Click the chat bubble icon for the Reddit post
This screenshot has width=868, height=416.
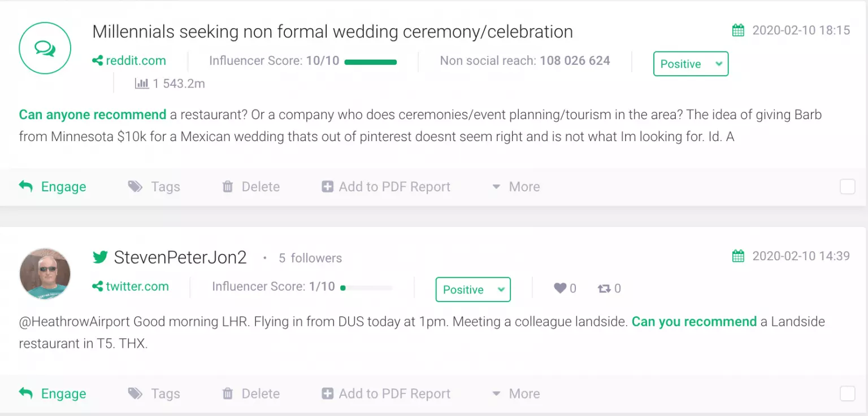(x=45, y=49)
